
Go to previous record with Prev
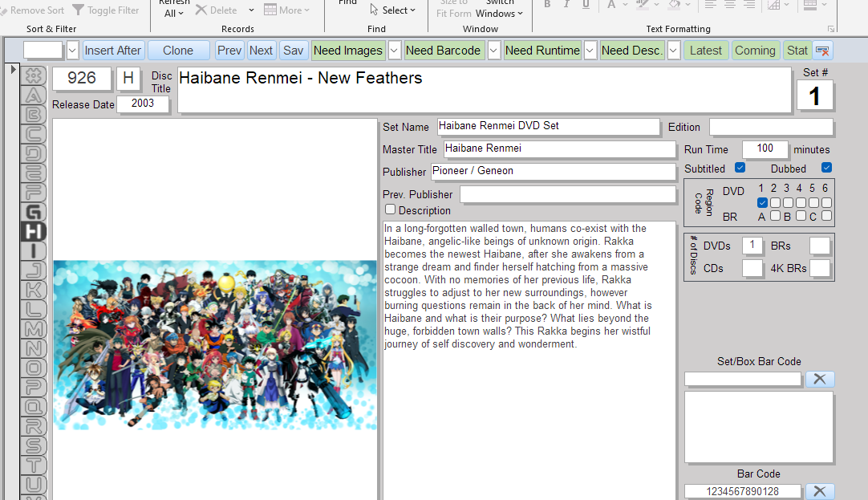[229, 51]
